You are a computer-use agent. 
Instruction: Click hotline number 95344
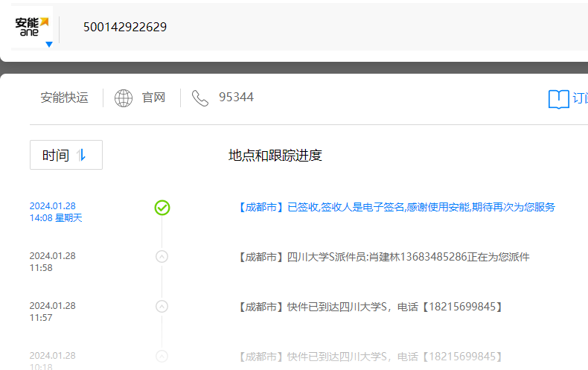tap(236, 98)
